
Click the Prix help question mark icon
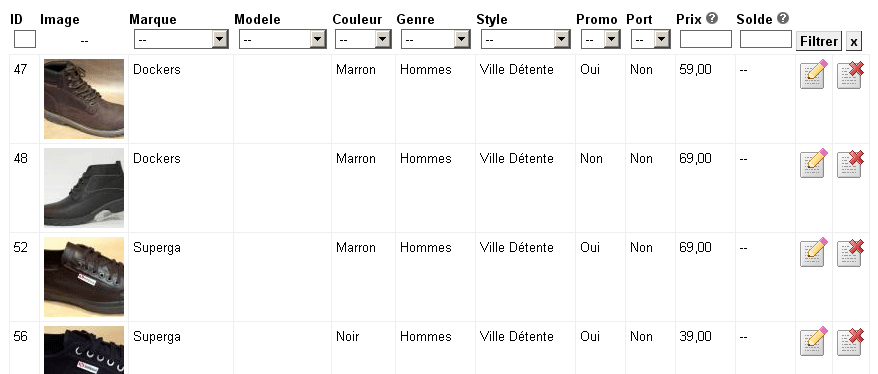coord(712,18)
